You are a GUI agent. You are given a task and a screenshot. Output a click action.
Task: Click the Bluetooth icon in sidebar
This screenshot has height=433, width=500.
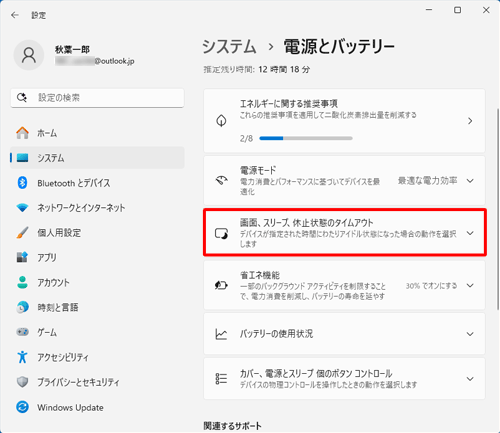pos(22,183)
